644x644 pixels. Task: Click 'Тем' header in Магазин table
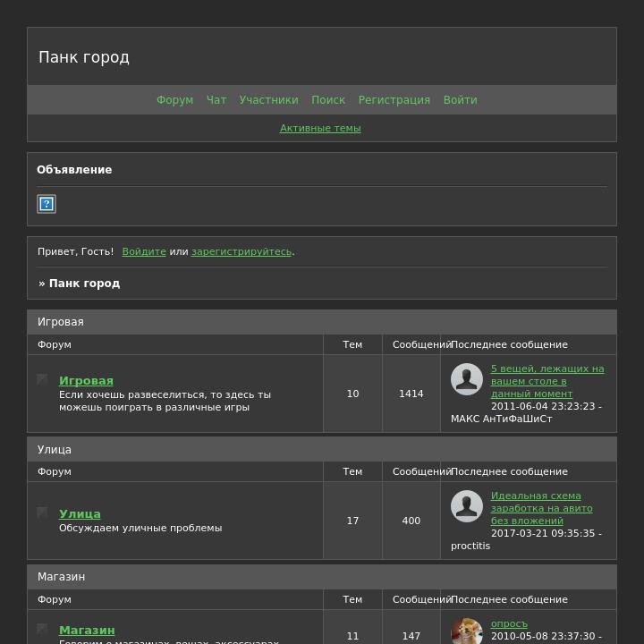click(x=352, y=599)
